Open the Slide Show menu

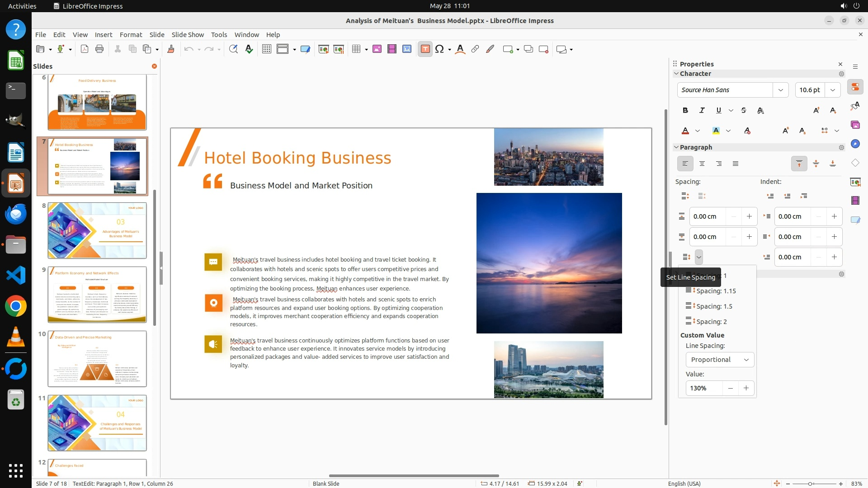click(x=188, y=35)
